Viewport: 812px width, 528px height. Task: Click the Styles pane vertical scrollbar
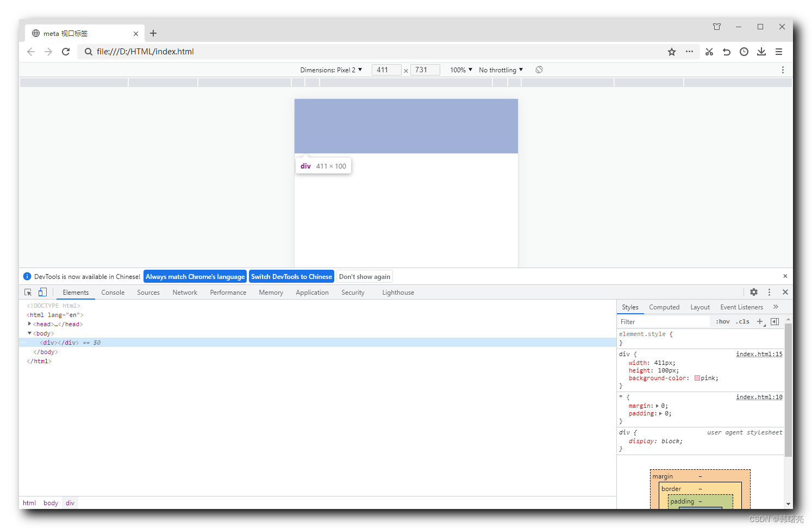point(788,389)
